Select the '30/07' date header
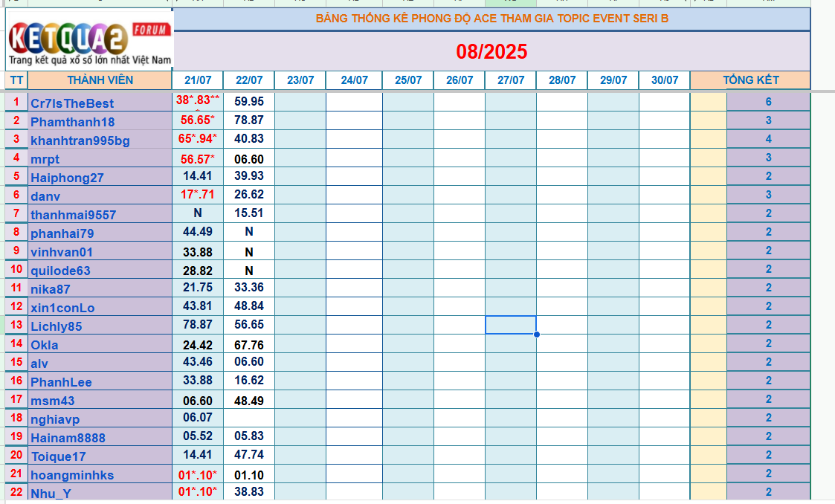This screenshot has width=835, height=504. (665, 80)
